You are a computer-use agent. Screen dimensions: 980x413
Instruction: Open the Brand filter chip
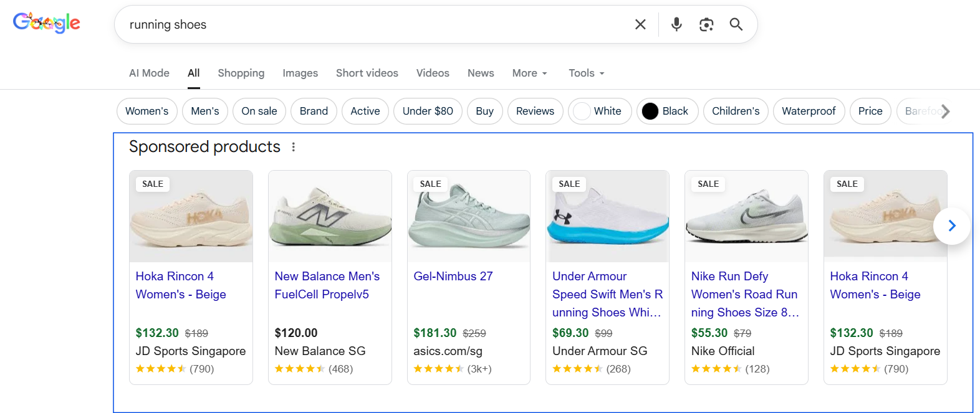coord(314,111)
